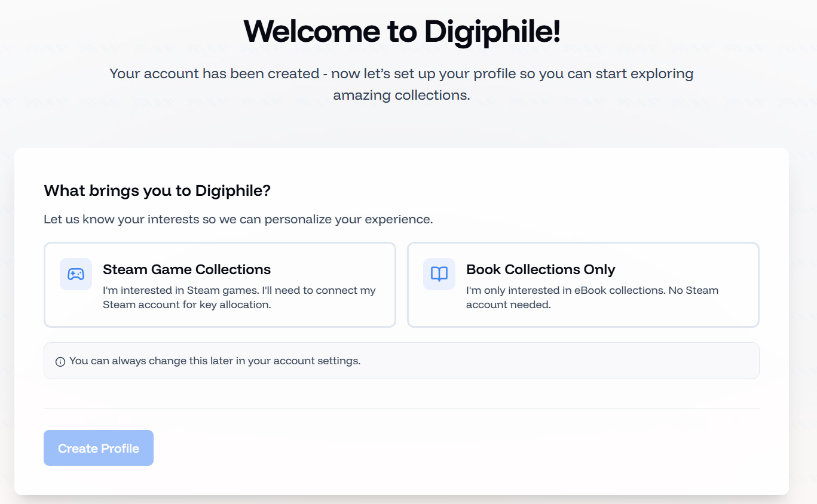
Task: Click the game controller icon
Action: point(76,274)
